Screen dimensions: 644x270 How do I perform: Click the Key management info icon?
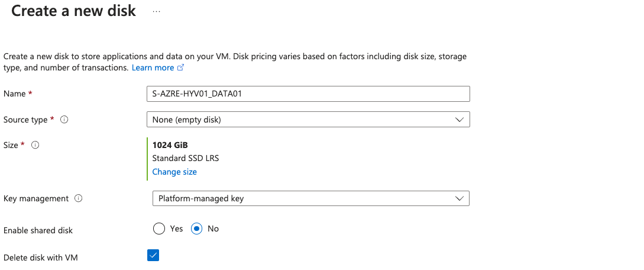(79, 199)
